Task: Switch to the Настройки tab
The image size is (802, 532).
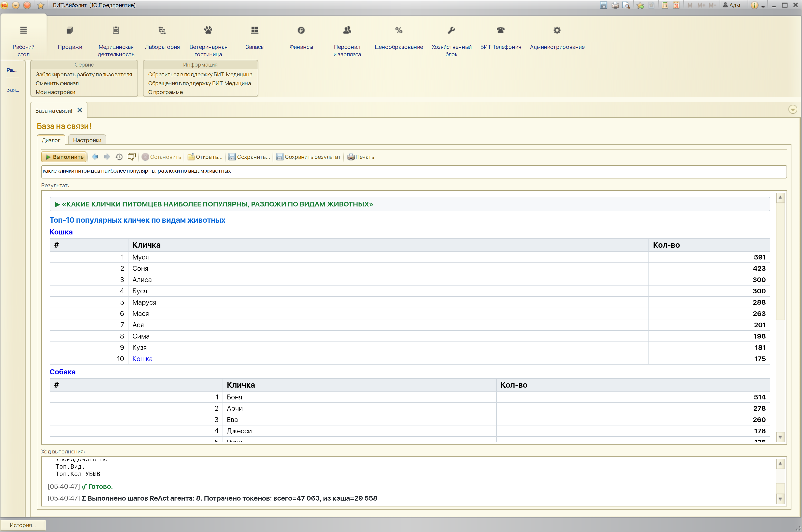Action: 87,140
